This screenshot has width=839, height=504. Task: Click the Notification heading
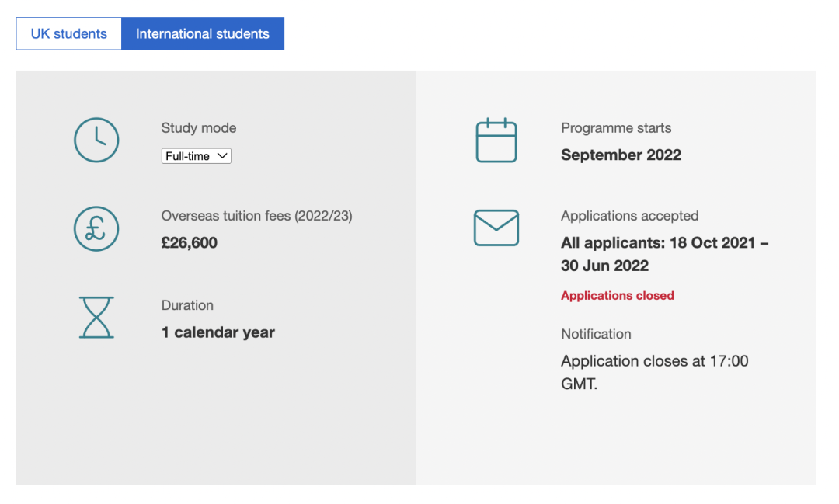(x=596, y=334)
